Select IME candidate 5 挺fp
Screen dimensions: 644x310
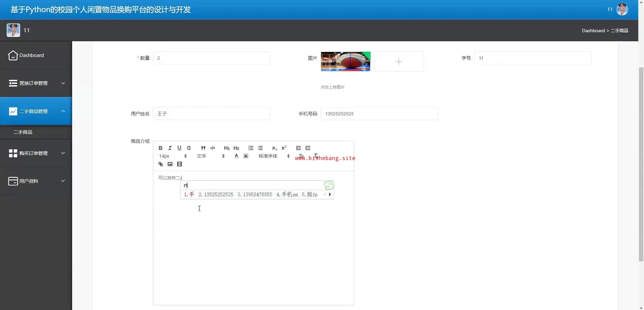pos(310,195)
